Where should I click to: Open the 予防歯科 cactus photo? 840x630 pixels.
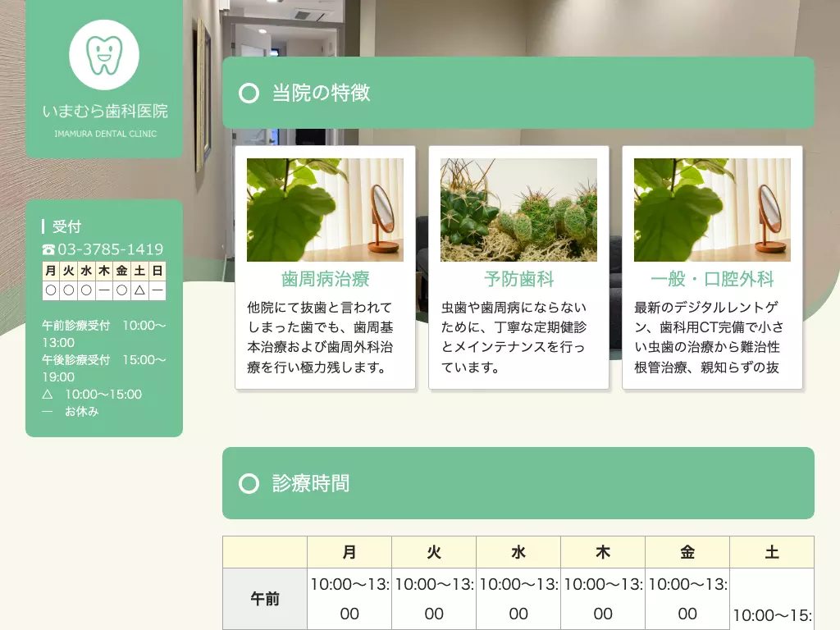(518, 209)
